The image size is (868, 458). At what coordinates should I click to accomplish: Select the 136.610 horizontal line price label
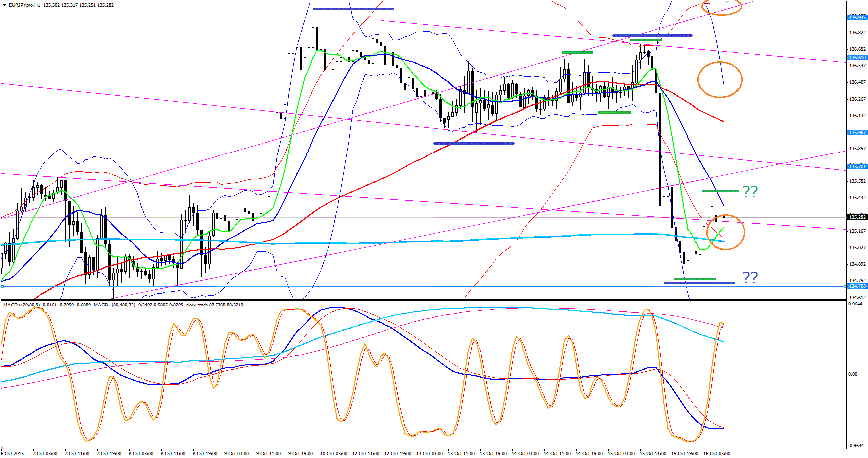[x=857, y=58]
